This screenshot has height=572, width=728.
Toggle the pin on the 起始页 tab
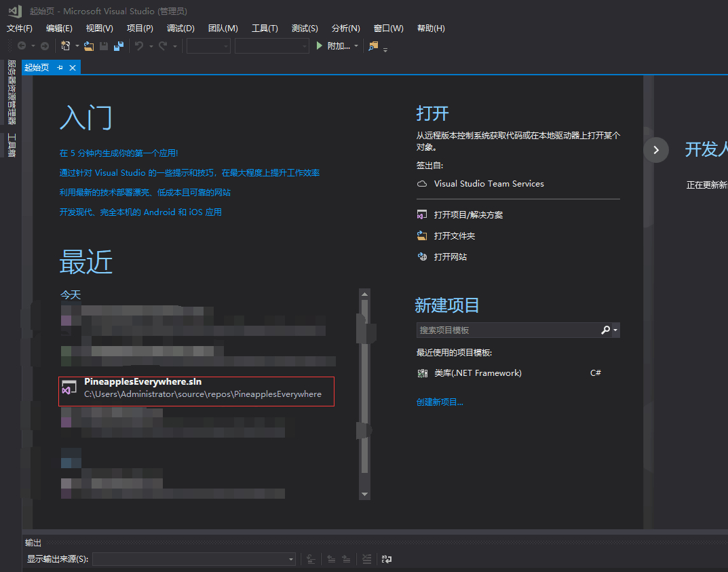tap(60, 67)
